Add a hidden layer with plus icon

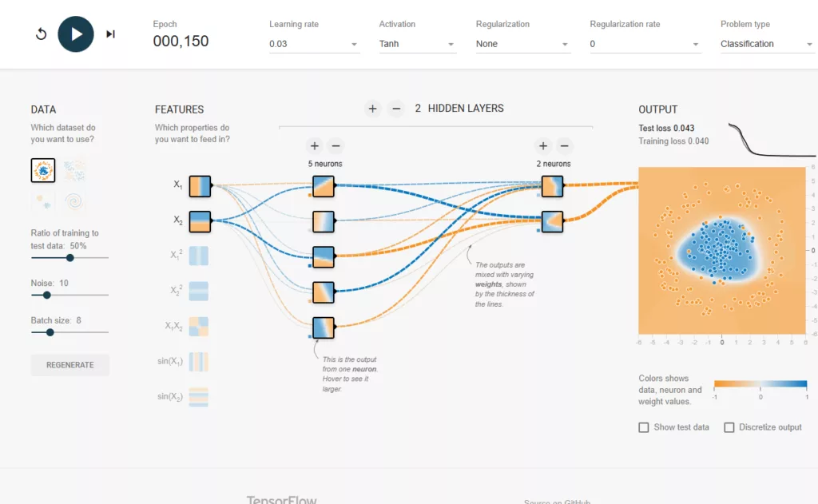372,109
